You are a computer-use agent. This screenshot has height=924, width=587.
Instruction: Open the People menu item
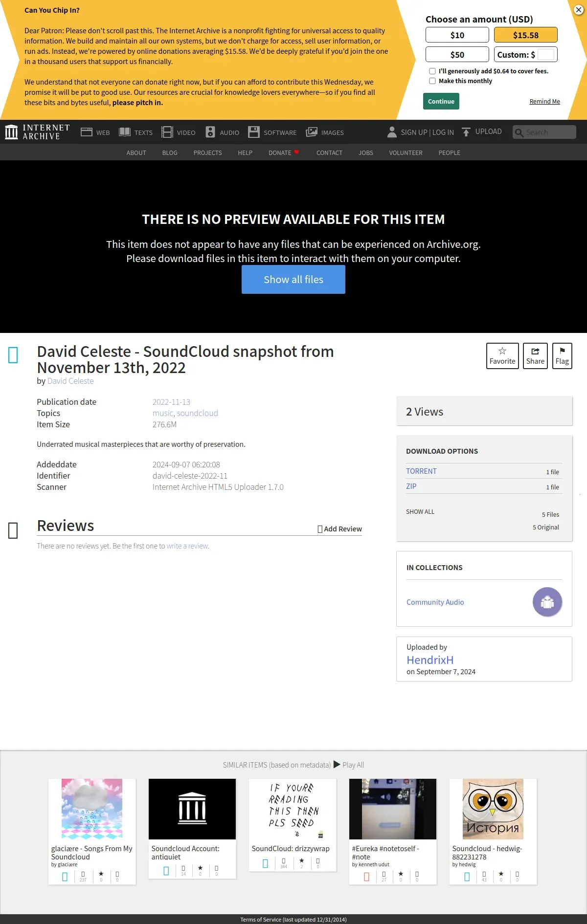[450, 153]
